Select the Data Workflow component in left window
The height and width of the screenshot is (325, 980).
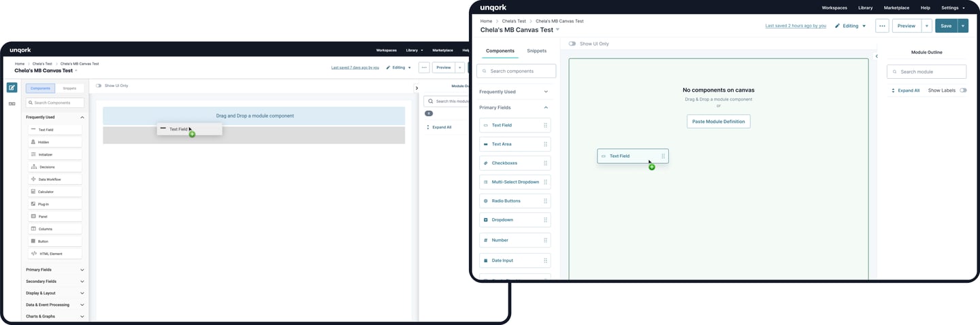[54, 179]
